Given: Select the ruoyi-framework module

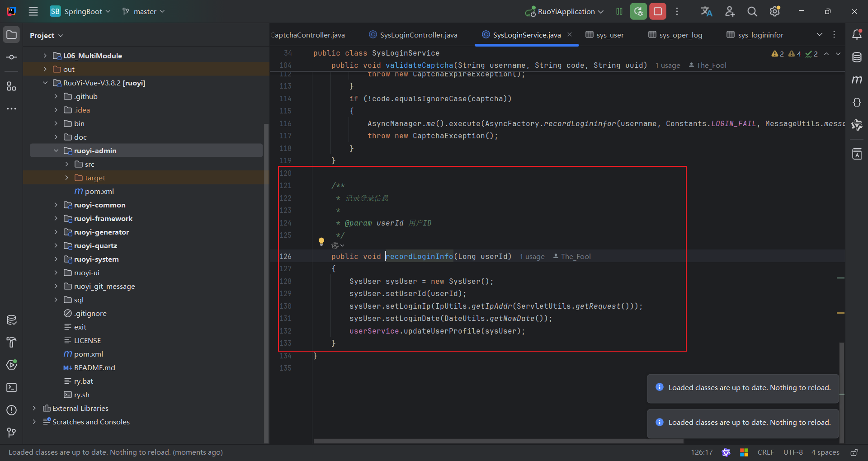Looking at the screenshot, I should click(x=103, y=218).
